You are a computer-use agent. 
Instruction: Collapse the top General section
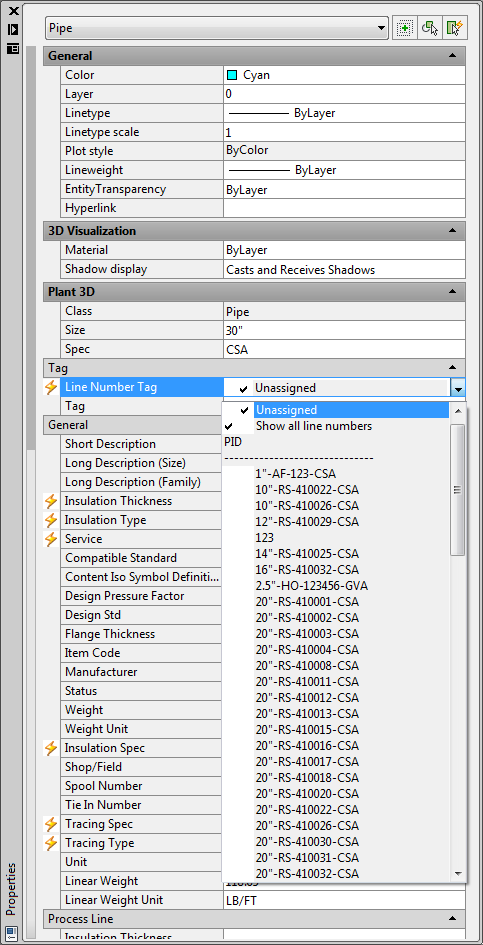pyautogui.click(x=452, y=56)
